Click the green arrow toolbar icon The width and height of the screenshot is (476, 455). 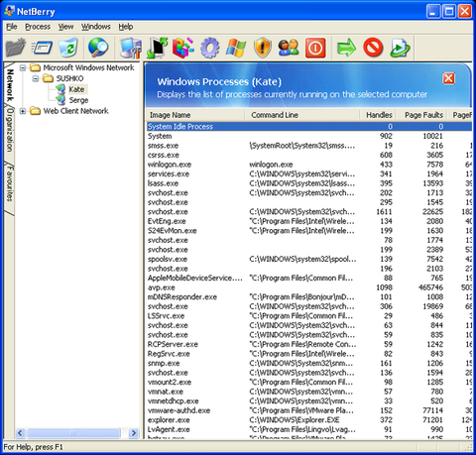click(346, 48)
